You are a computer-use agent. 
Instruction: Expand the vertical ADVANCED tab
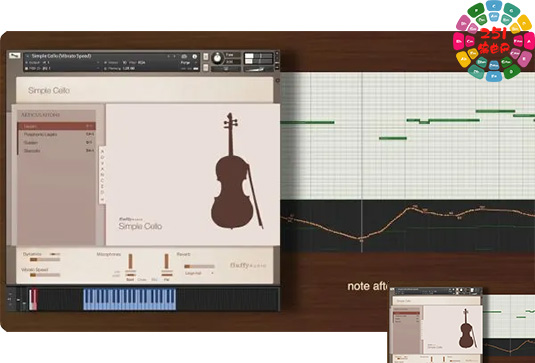(102, 175)
